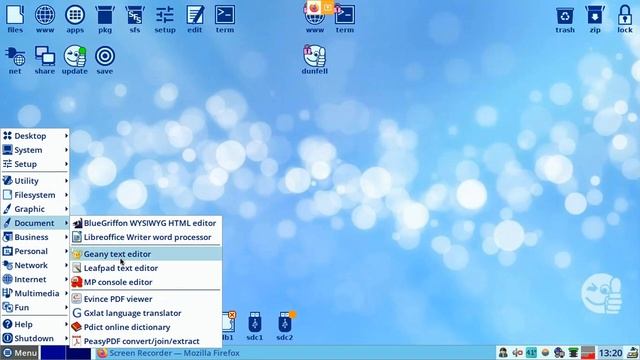Viewport: 640px width, 360px height.
Task: Expand the Desktop submenu
Action: point(35,136)
